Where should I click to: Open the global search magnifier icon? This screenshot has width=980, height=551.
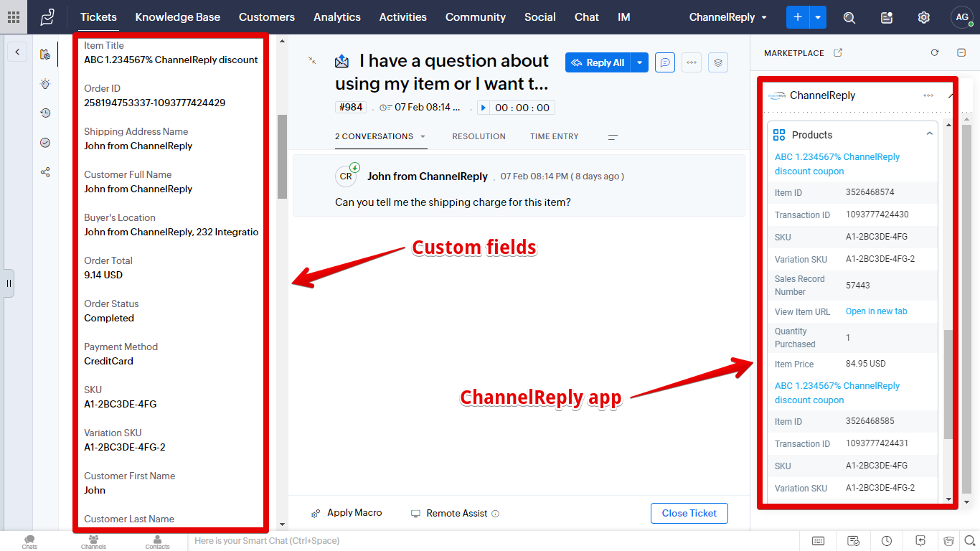[849, 17]
